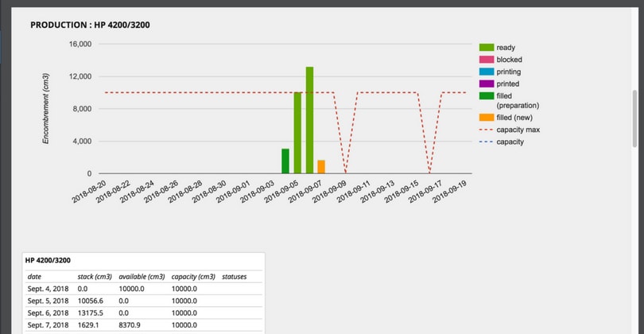Click the available value 10000.0 for Sept. 4

point(131,289)
